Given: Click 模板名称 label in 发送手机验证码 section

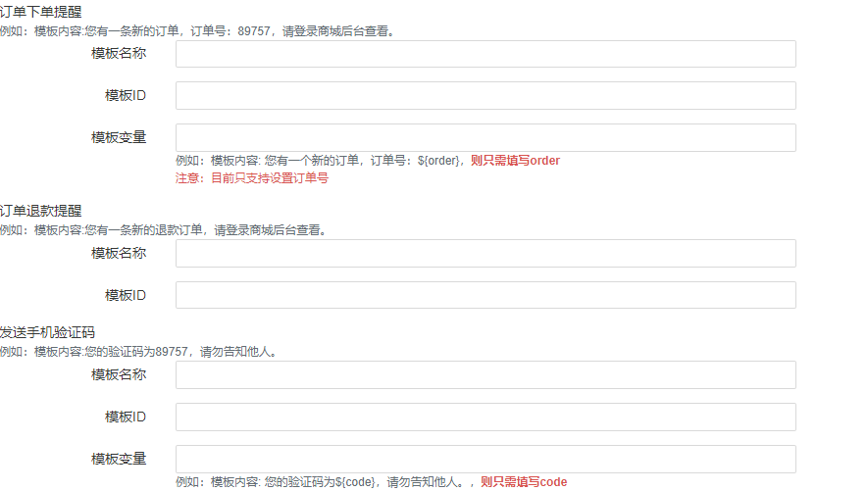Looking at the screenshot, I should point(119,374).
